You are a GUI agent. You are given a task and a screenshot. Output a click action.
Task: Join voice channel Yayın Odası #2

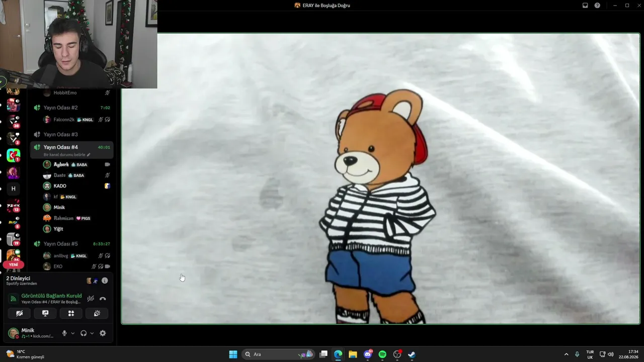click(72, 108)
